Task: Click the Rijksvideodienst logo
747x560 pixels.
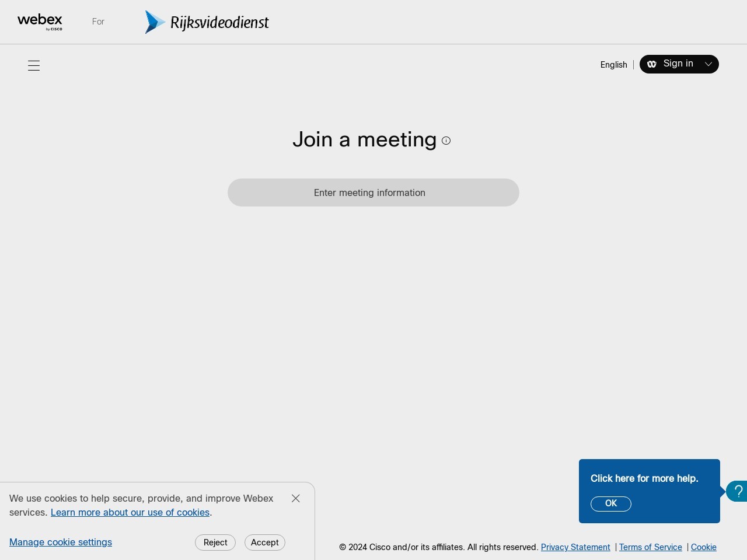Action: click(207, 22)
